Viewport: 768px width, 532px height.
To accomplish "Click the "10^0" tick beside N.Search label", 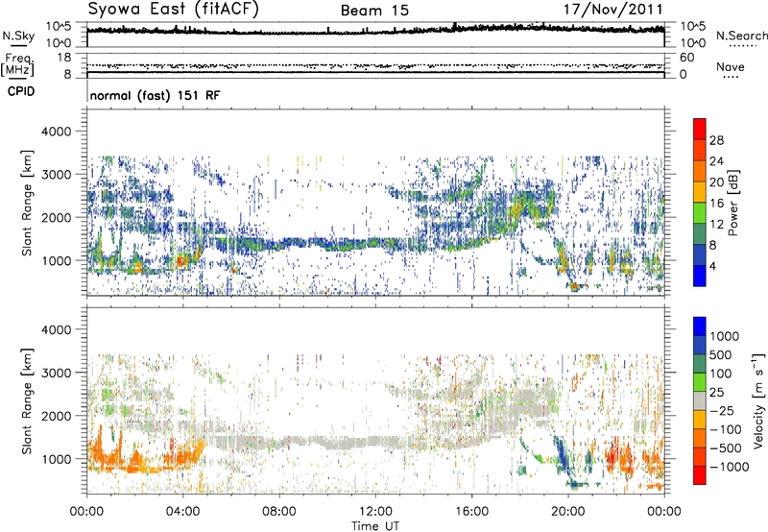I will coord(692,43).
